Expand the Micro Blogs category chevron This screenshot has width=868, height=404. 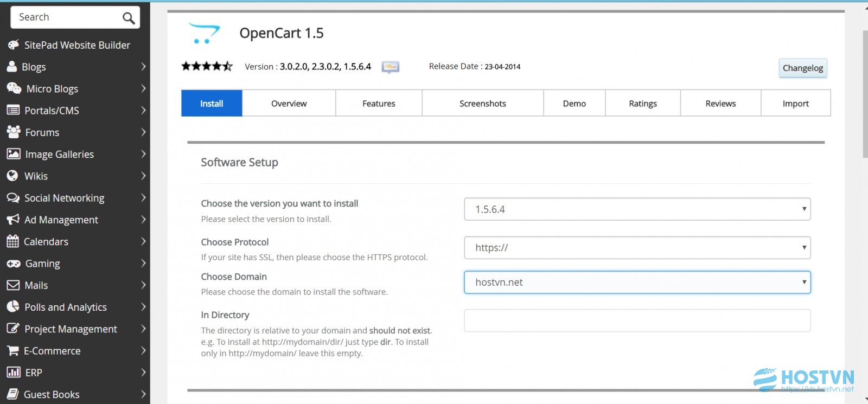point(143,88)
